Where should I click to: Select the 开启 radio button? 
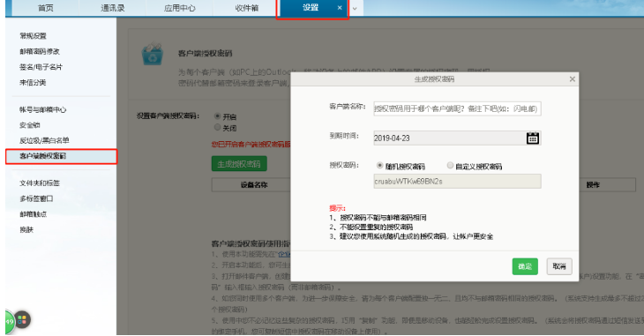pos(218,116)
